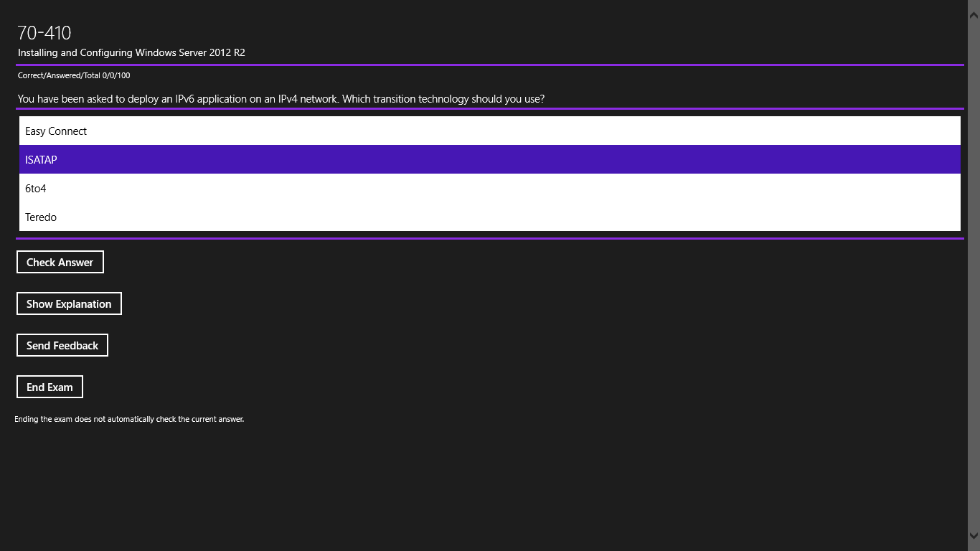Viewport: 980px width, 551px height.
Task: Click the Check Answer button
Action: pos(60,262)
